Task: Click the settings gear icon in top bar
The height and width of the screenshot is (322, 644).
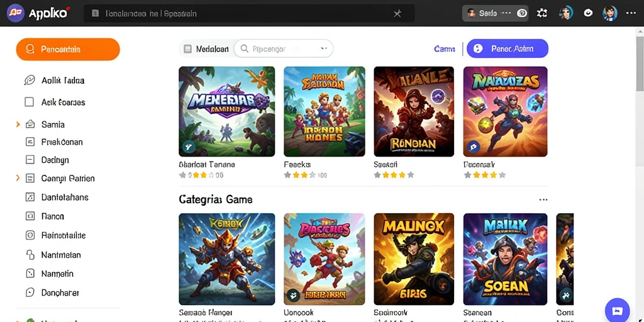Action: 541,13
